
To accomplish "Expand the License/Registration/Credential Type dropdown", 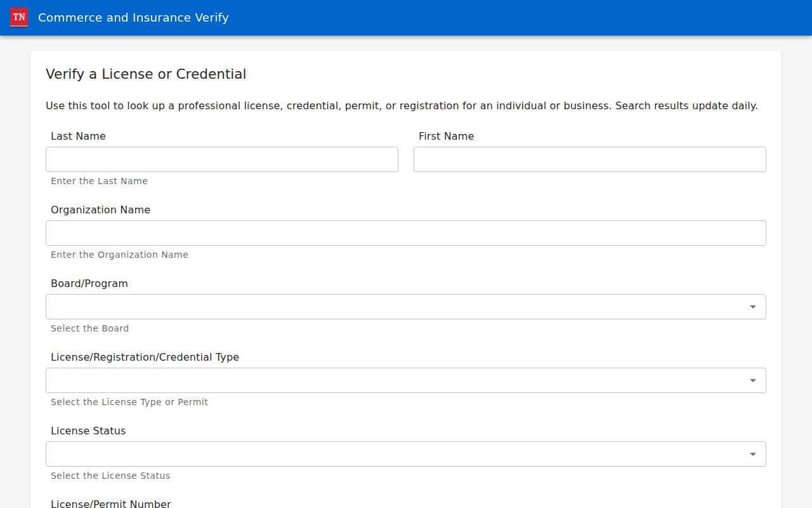I will point(406,380).
